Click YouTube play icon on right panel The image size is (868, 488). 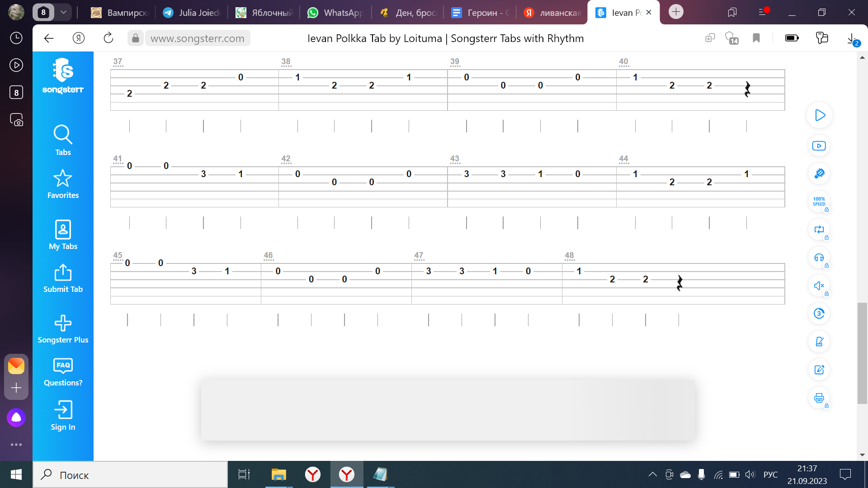coord(819,145)
